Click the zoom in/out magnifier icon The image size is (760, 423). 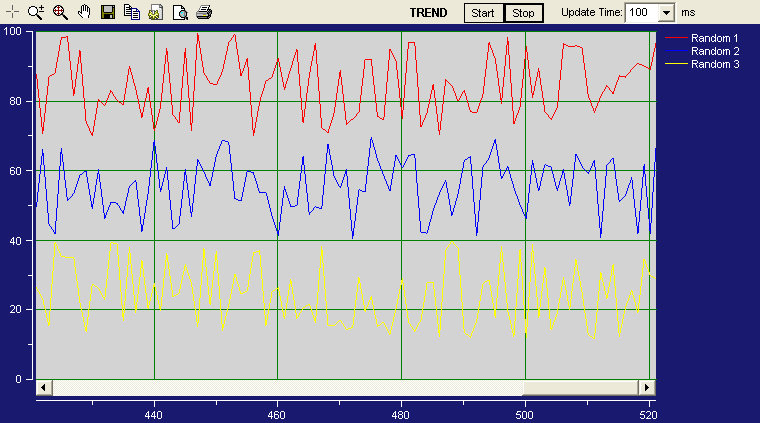coord(36,13)
